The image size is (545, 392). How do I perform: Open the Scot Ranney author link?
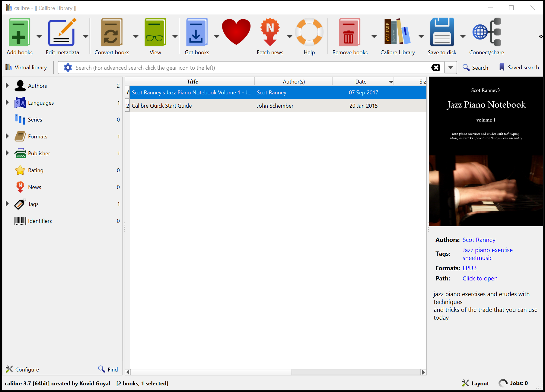pyautogui.click(x=479, y=240)
